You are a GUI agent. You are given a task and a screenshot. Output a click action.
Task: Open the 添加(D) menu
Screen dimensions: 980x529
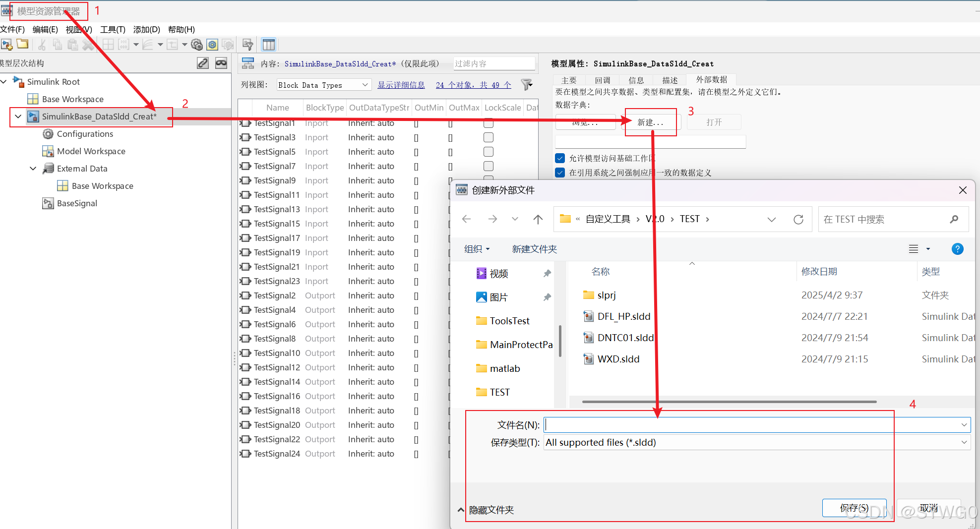[147, 29]
